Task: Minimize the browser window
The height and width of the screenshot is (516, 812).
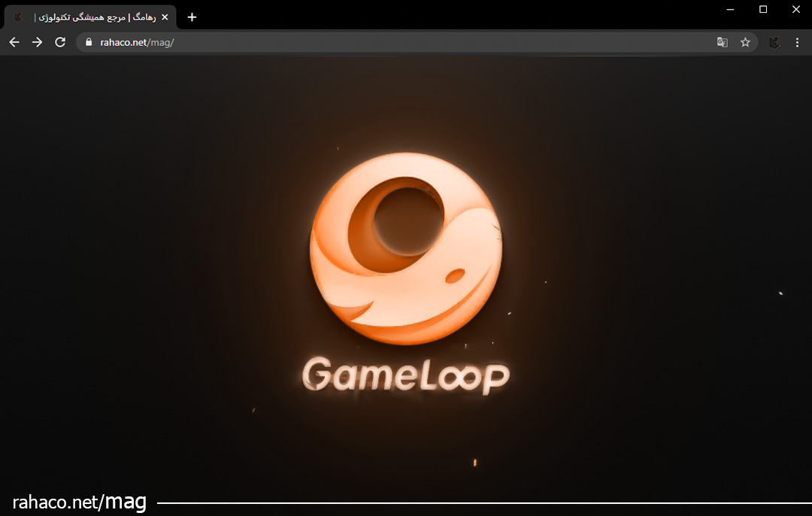Action: coord(730,9)
